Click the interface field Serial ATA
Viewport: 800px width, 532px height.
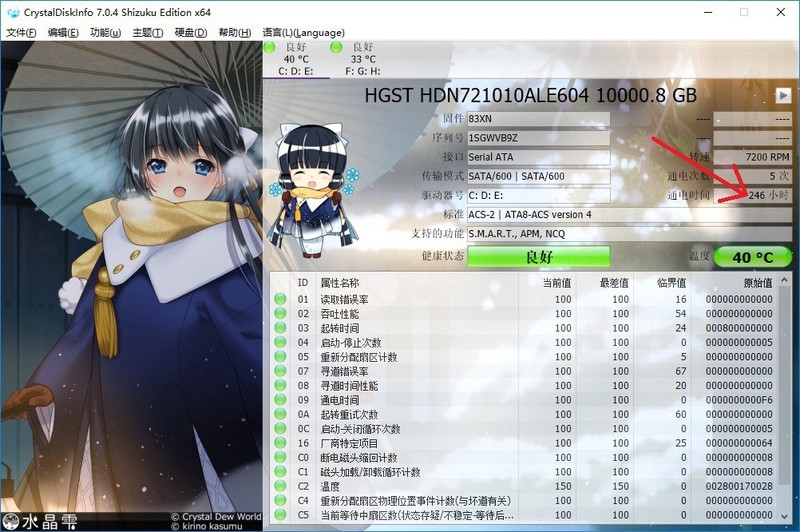539,157
